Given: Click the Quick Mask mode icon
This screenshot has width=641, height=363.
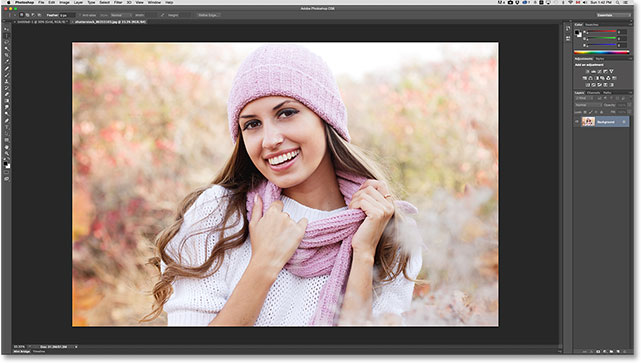Looking at the screenshot, I should (7, 172).
